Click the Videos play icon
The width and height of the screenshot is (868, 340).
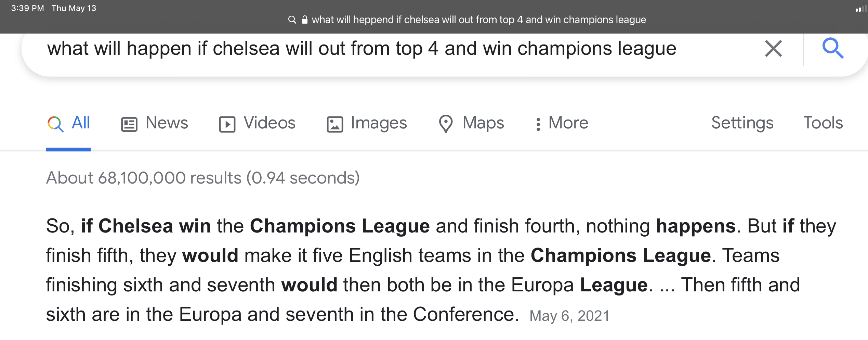tap(227, 124)
